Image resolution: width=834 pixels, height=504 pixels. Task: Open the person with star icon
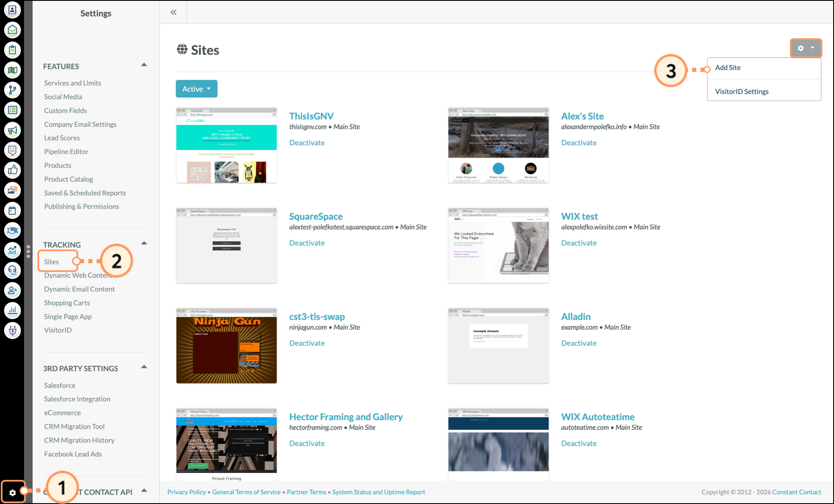pyautogui.click(x=12, y=290)
